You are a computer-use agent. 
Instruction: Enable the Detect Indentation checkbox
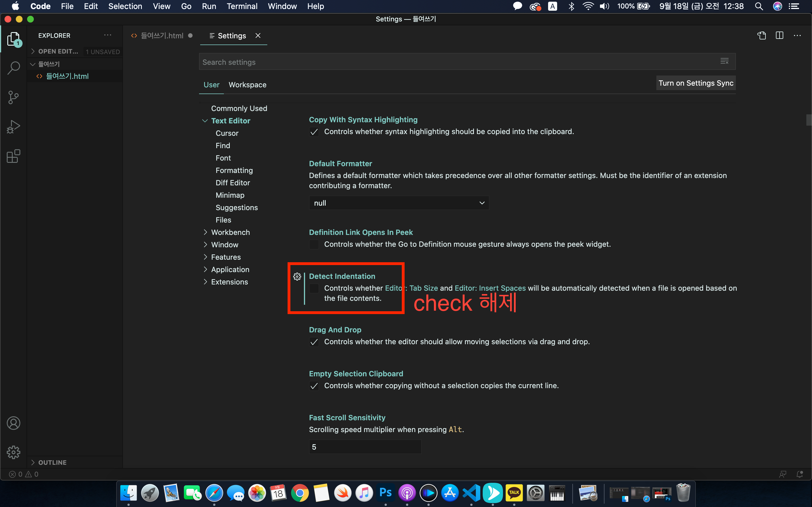[x=314, y=288]
